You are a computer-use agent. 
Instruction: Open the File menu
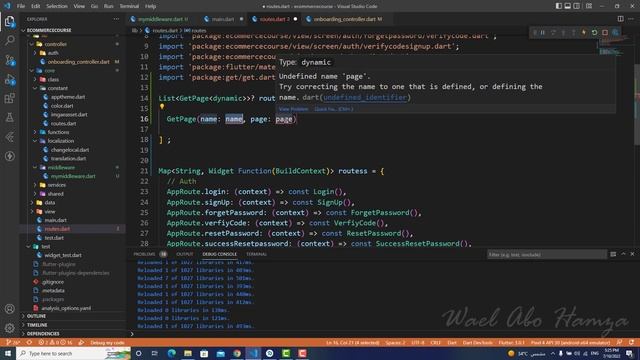click(x=21, y=6)
